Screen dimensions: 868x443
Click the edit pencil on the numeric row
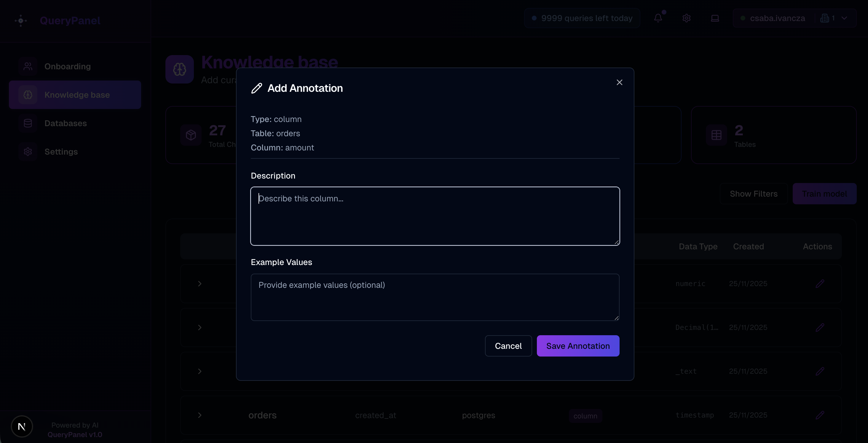[x=821, y=283]
